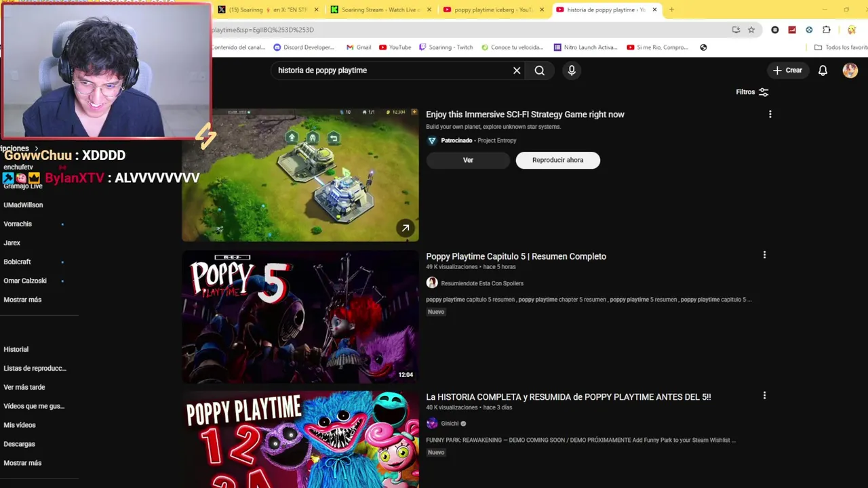Open the Bobicraft subscription
This screenshot has width=868, height=488.
tap(17, 262)
